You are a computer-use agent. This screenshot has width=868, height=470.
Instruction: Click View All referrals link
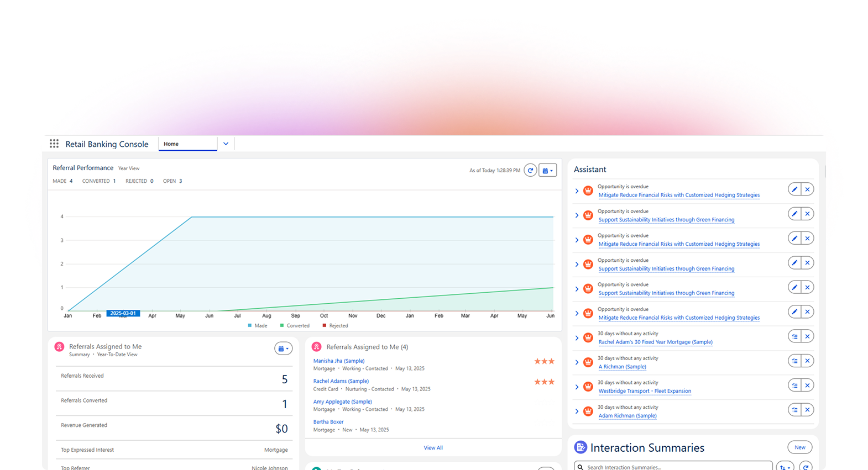433,448
